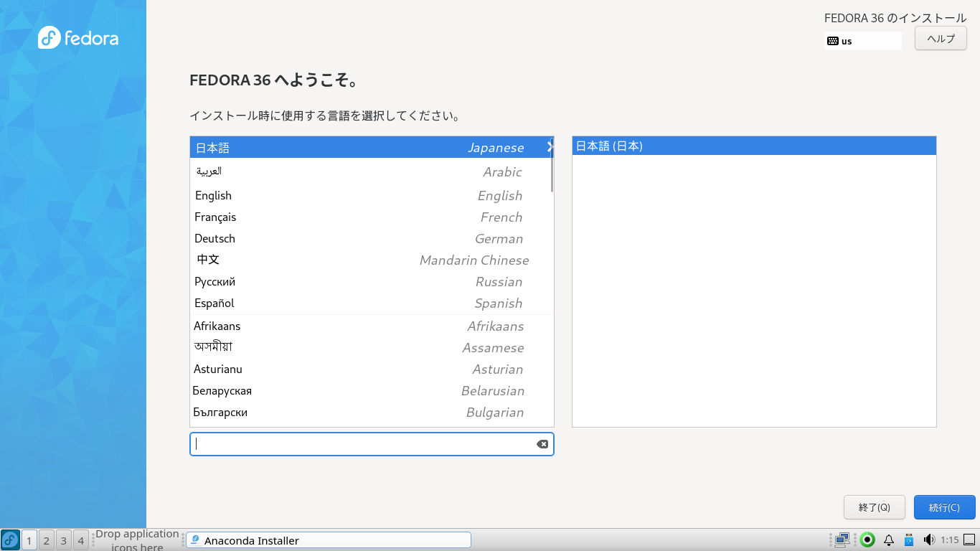Click the 続行(C) continue button
980x551 pixels.
click(944, 507)
